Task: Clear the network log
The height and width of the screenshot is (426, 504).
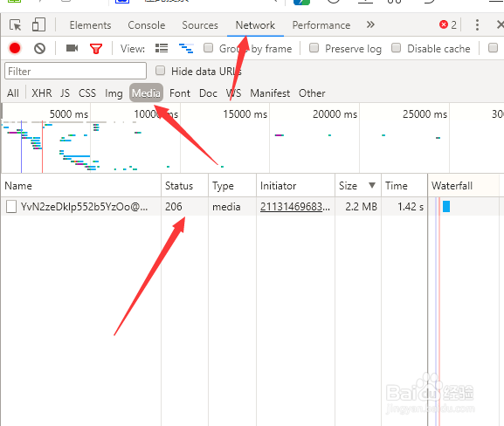Action: 39,49
